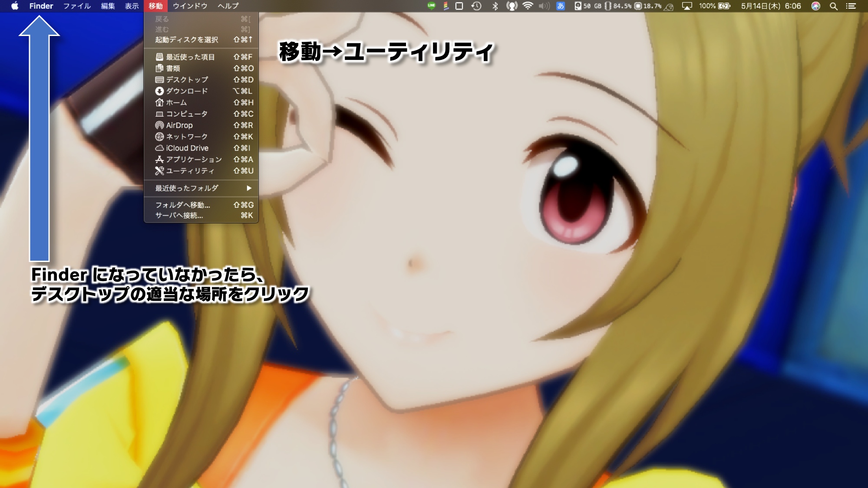This screenshot has height=488, width=868.
Task: Open Notification Center list icon
Action: pyautogui.click(x=851, y=6)
